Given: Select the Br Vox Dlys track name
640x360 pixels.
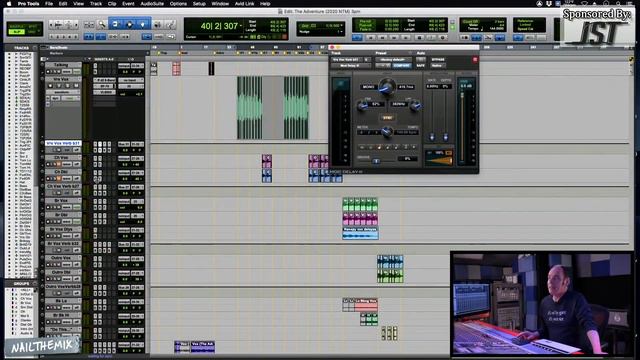Looking at the screenshot, I should pos(62,229).
